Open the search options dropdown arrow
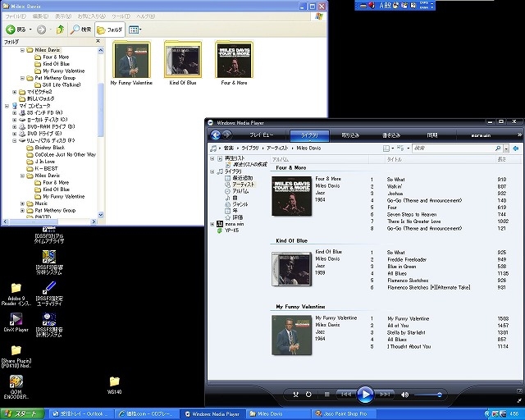This screenshot has height=420, width=525. 506,148
